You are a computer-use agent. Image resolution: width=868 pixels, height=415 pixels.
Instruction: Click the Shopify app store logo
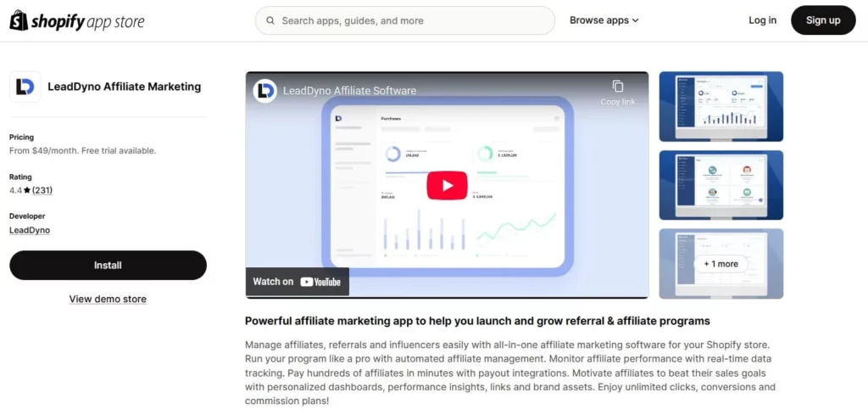point(77,21)
